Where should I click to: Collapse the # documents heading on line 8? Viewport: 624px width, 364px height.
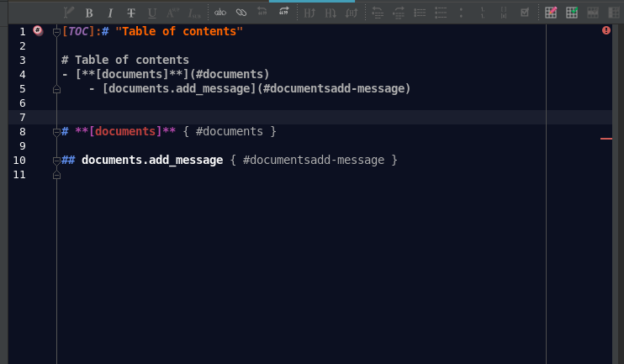[56, 133]
